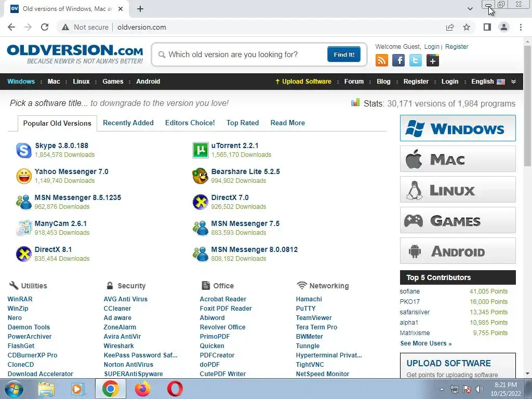
Task: Open the Chrome profile icon
Action: coord(504,27)
